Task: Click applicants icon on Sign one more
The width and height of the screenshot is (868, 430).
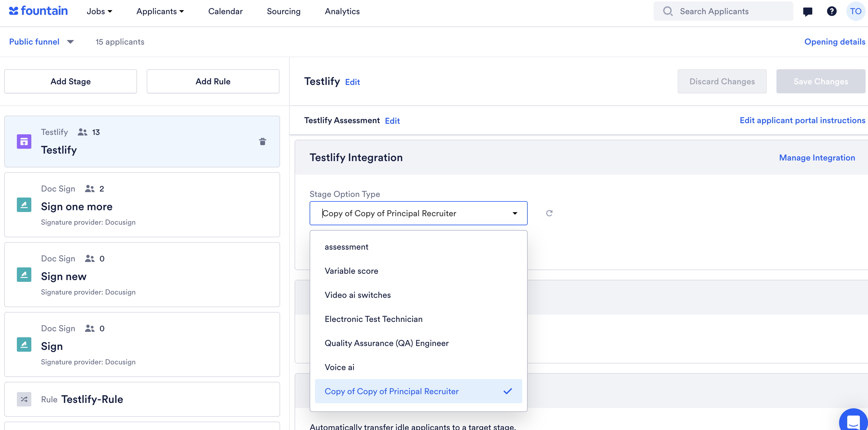Action: (x=89, y=189)
